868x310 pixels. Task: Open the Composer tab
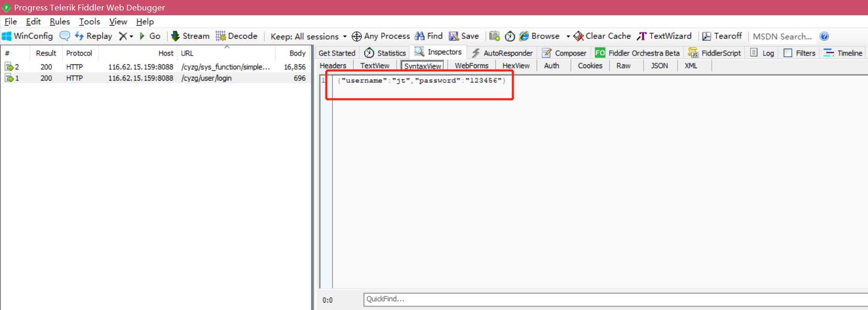click(x=565, y=53)
